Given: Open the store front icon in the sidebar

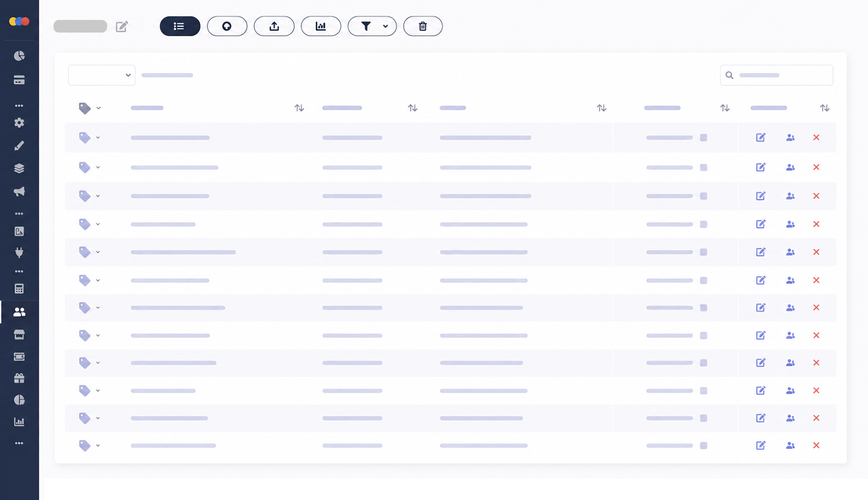Looking at the screenshot, I should click(19, 335).
